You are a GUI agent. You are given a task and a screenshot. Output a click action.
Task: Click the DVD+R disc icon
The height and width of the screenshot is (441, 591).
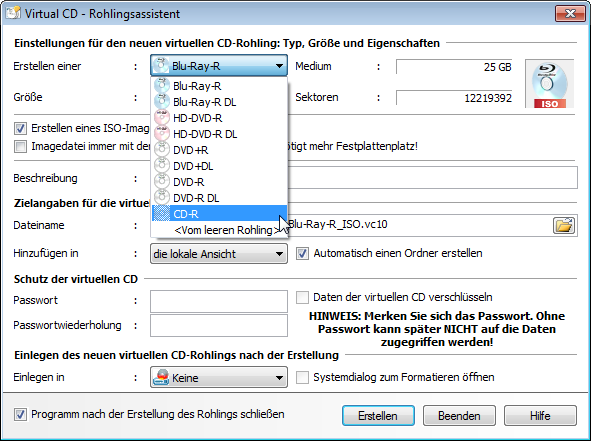(x=162, y=150)
